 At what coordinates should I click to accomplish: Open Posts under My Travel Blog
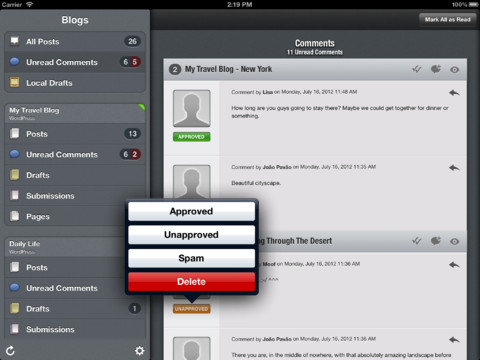tap(75, 134)
